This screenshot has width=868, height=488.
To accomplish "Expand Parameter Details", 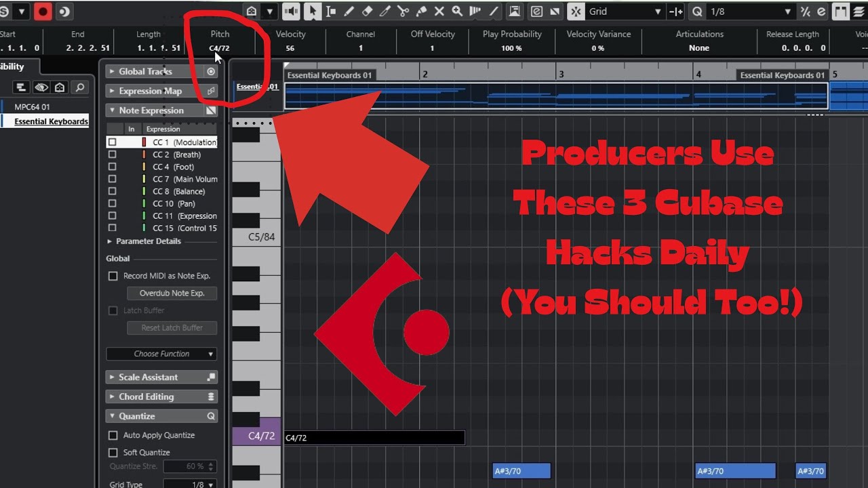I will coord(110,241).
